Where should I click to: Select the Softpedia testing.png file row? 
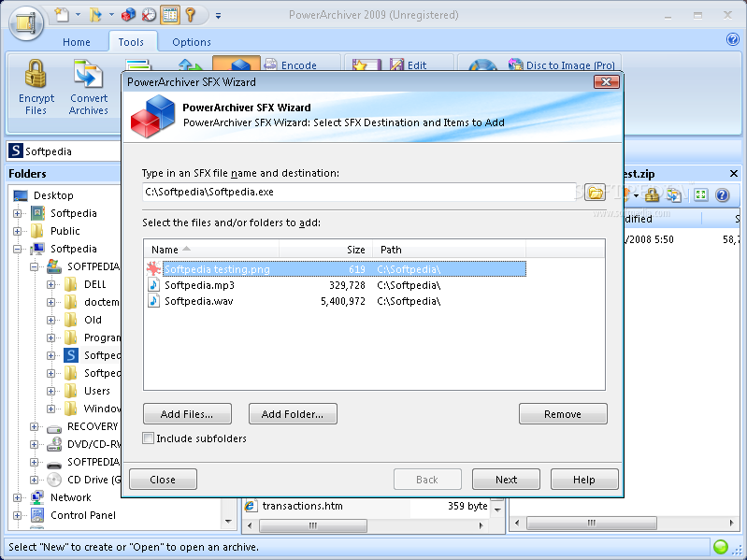336,269
